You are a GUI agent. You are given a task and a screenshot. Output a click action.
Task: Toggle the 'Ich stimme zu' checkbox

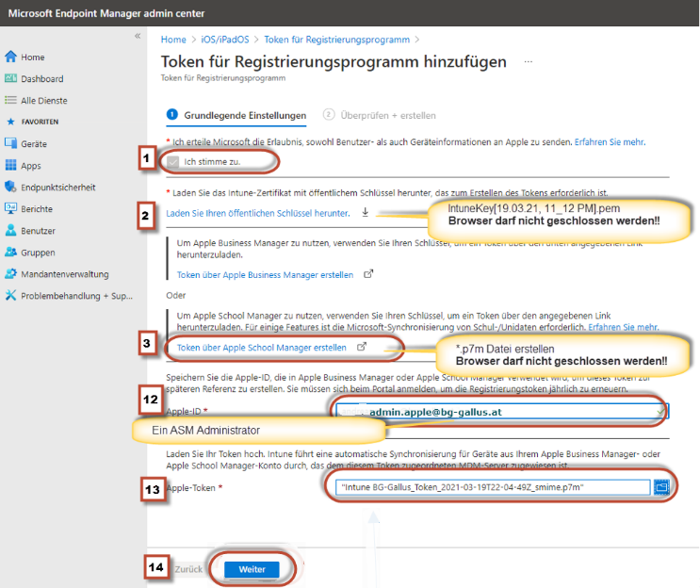pyautogui.click(x=172, y=161)
